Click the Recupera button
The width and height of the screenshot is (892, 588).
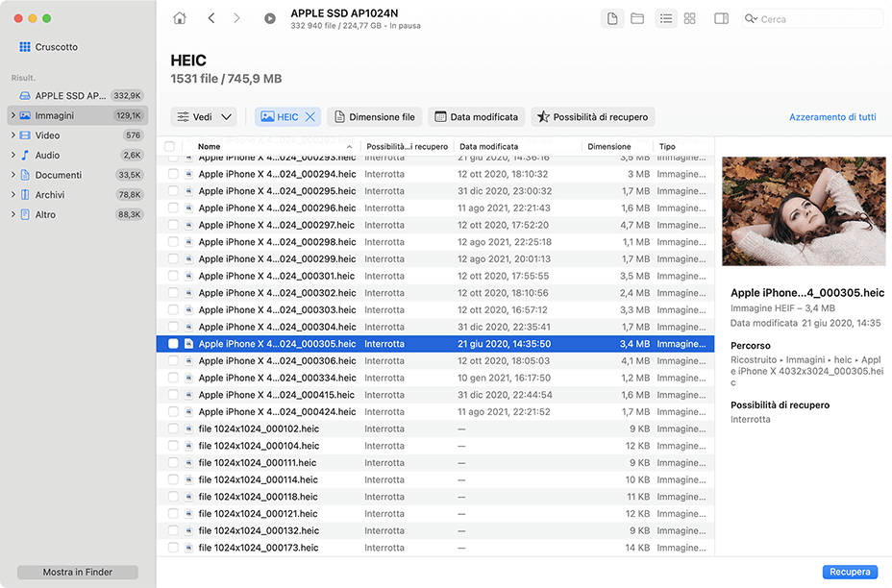[x=850, y=572]
